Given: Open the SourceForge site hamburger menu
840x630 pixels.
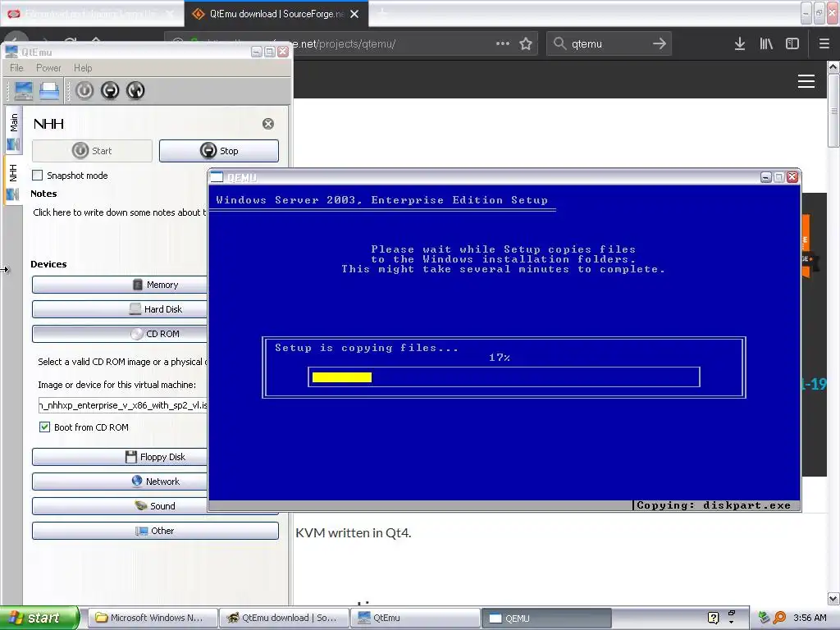Looking at the screenshot, I should point(806,81).
